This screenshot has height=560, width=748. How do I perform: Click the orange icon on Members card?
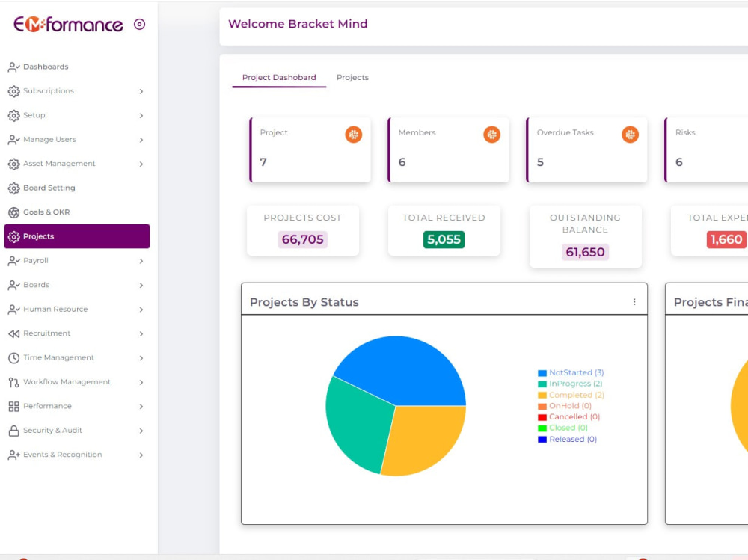(x=492, y=135)
